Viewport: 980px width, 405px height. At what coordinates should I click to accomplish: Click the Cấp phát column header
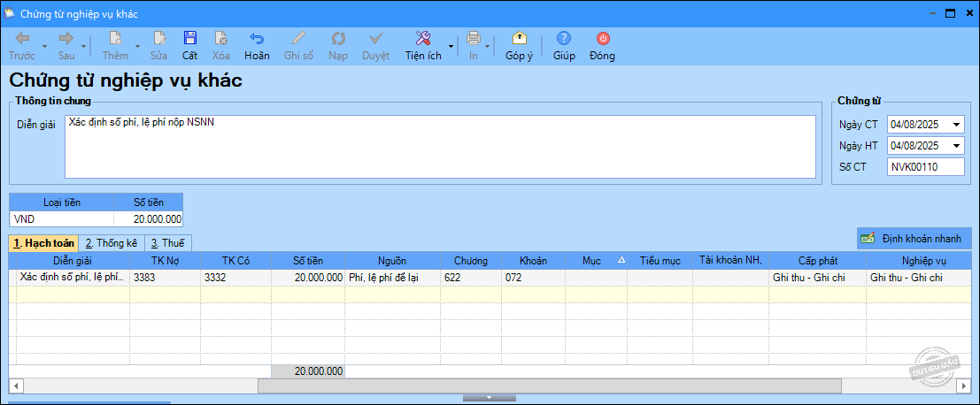pos(817,261)
